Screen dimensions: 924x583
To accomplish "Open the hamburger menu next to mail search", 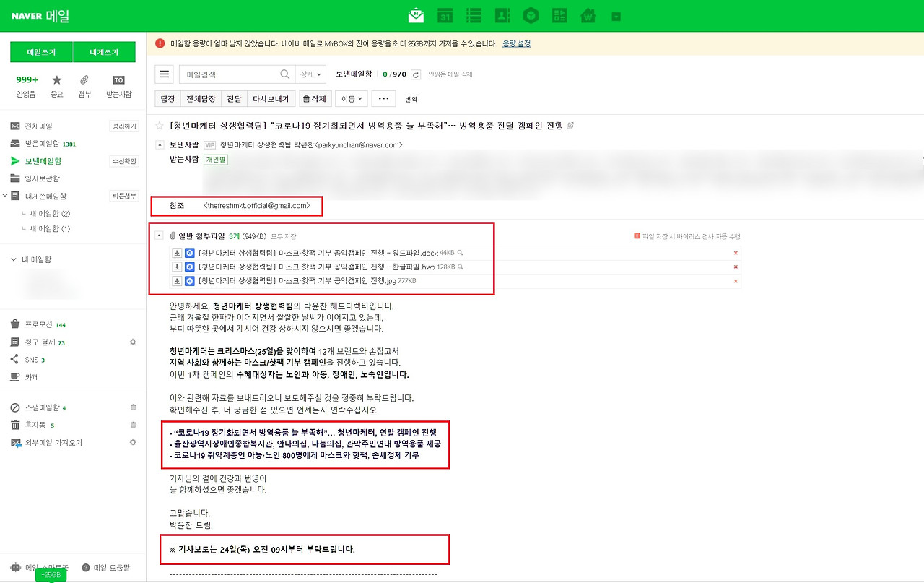I will 165,73.
